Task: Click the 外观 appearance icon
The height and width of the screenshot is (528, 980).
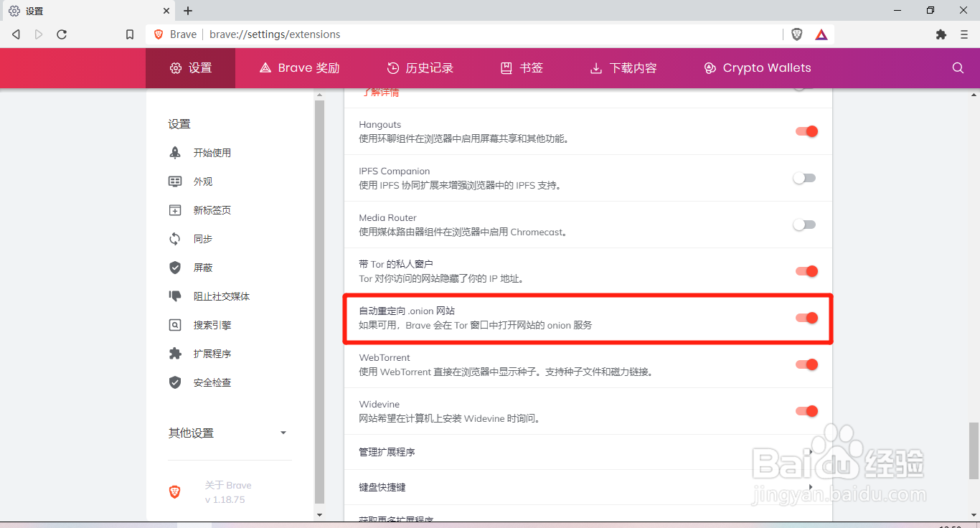Action: (175, 181)
